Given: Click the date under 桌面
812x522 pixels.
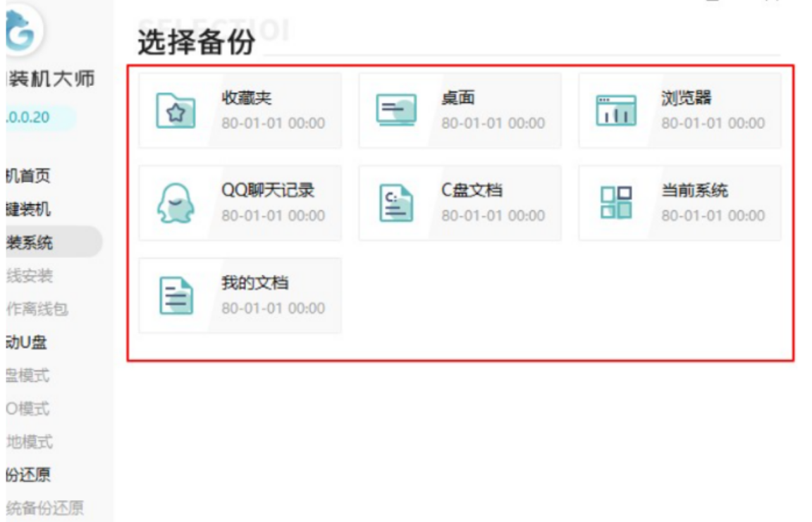Looking at the screenshot, I should pyautogui.click(x=493, y=123).
